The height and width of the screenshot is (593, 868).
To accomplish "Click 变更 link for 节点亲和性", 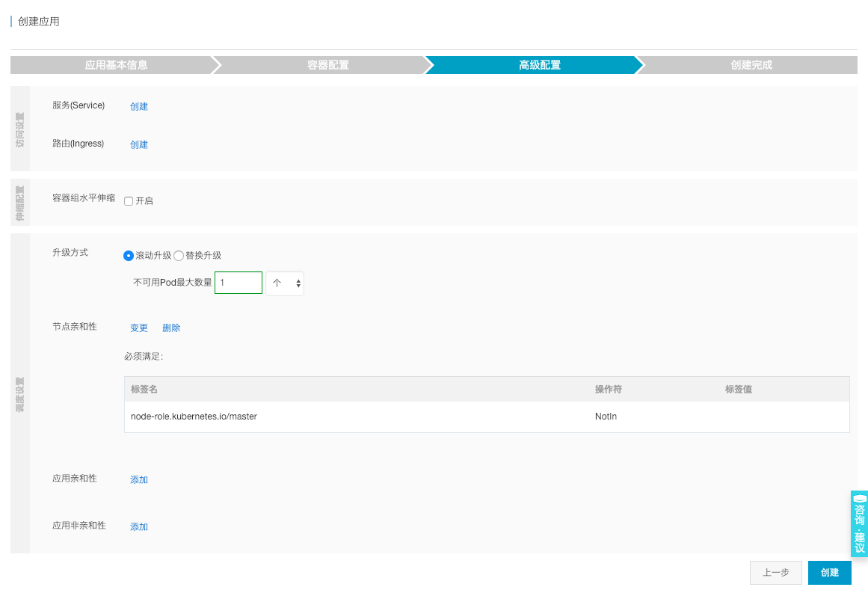I will point(139,328).
